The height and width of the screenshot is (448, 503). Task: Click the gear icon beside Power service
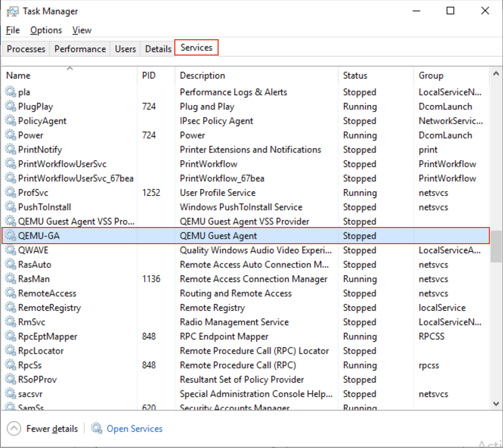click(x=10, y=135)
